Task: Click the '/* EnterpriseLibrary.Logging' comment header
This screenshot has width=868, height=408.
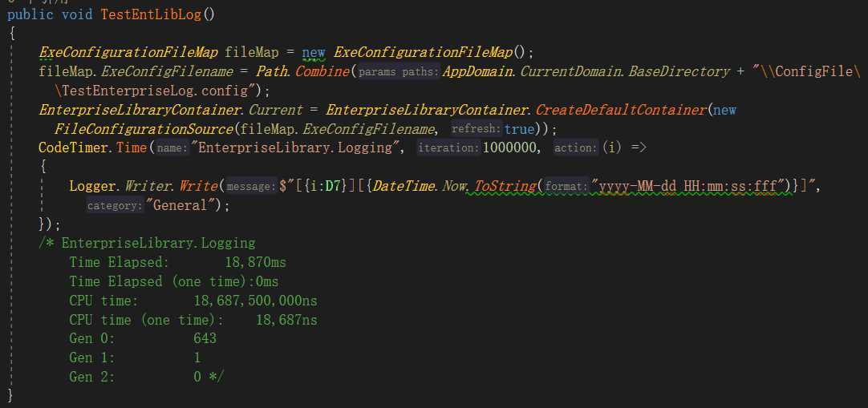Action: pos(147,243)
